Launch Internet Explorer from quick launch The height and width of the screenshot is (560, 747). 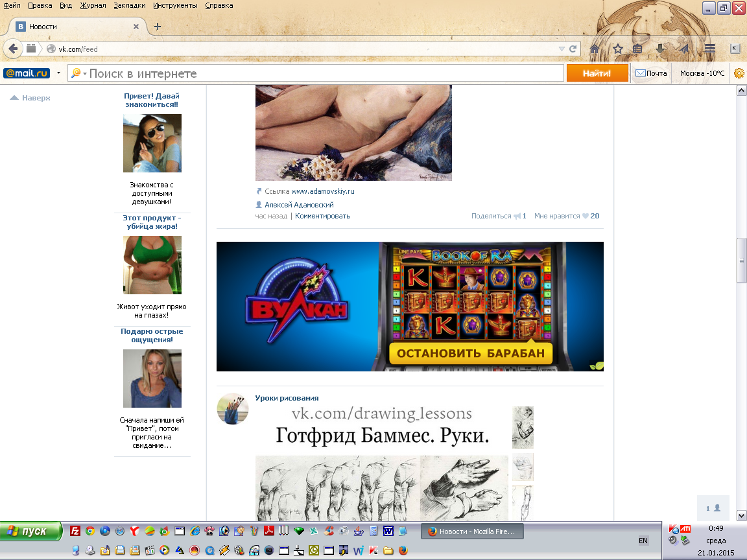(195, 530)
